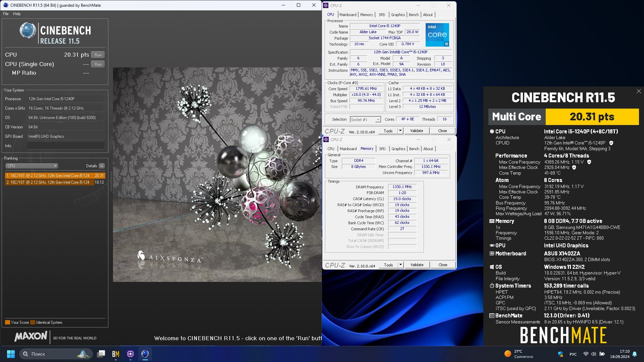This screenshot has width=644, height=362.
Task: Click Tools button in upper CPU-Z
Action: click(x=388, y=131)
